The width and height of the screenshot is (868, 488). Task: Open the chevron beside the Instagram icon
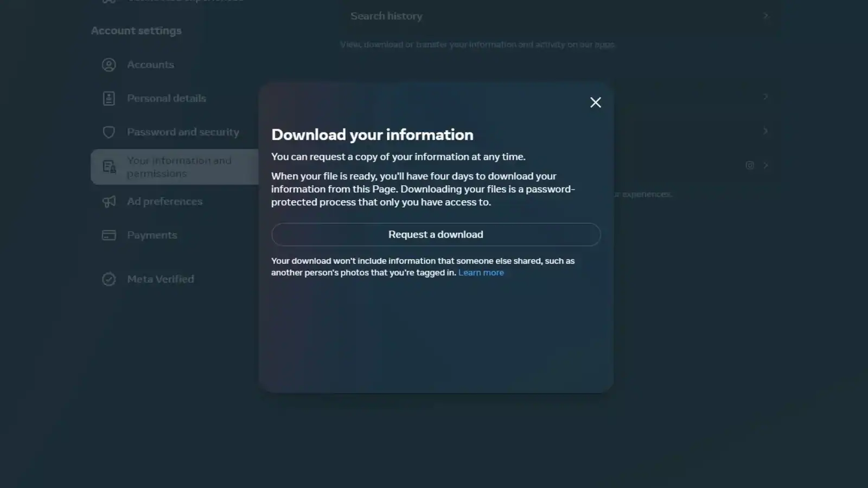(765, 165)
